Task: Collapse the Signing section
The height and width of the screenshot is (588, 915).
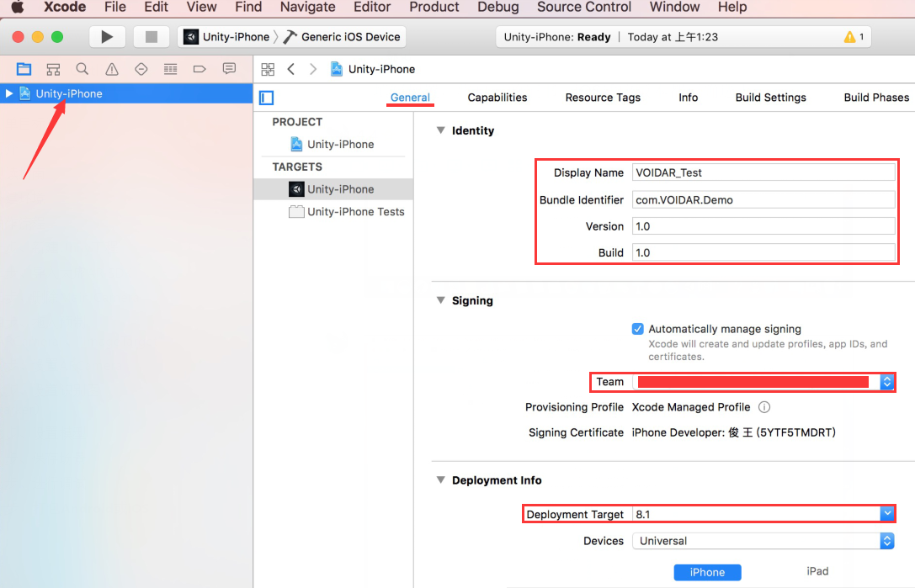Action: point(440,300)
